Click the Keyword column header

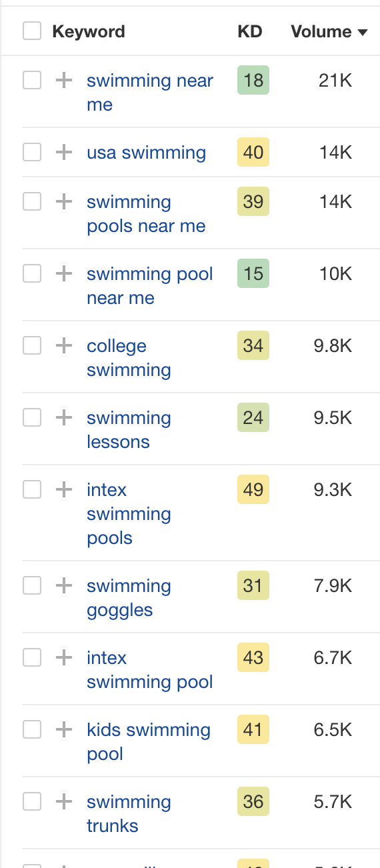click(x=89, y=31)
